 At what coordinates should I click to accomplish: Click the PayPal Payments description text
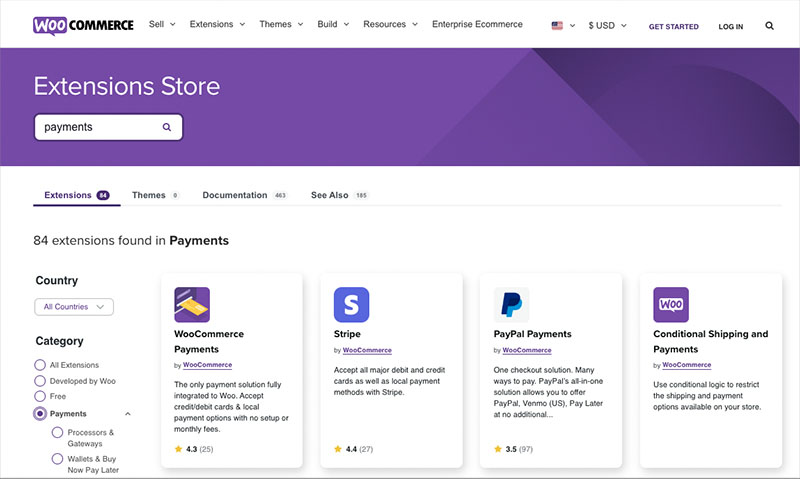pos(548,392)
